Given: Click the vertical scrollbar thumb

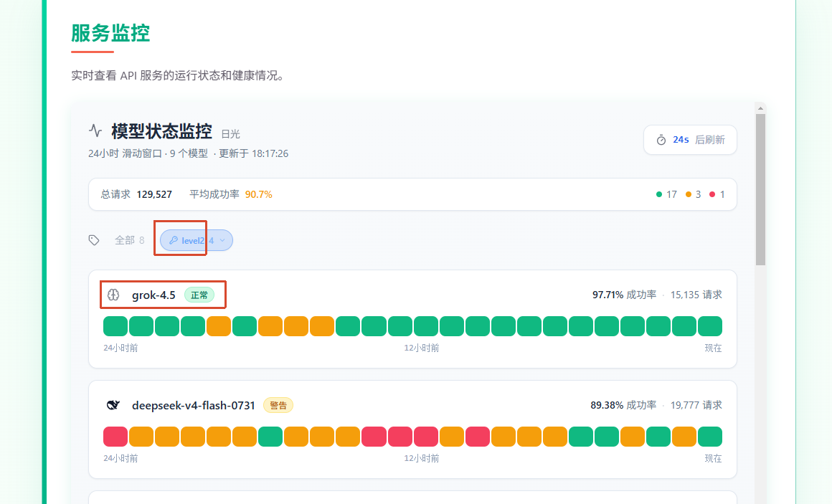Looking at the screenshot, I should point(761,189).
